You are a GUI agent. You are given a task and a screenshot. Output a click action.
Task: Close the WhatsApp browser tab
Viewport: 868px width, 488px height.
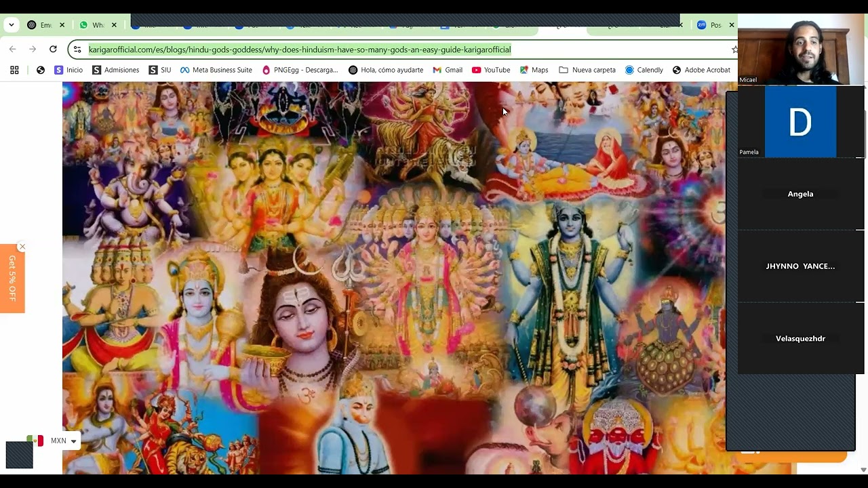pos(114,25)
